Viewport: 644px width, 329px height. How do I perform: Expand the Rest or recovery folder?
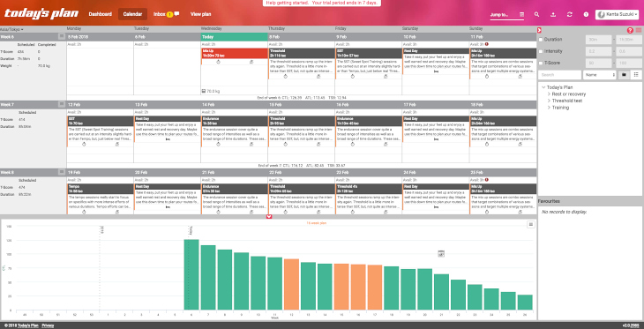[549, 94]
